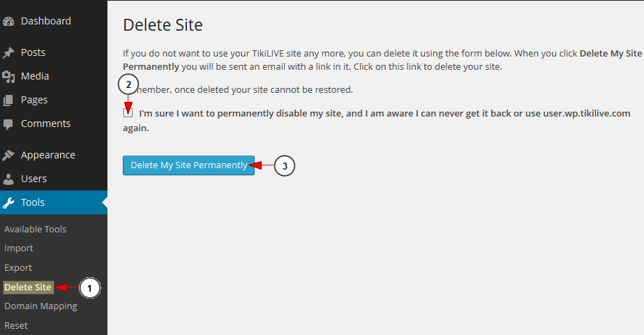Click the Posts pushpin icon

point(8,52)
